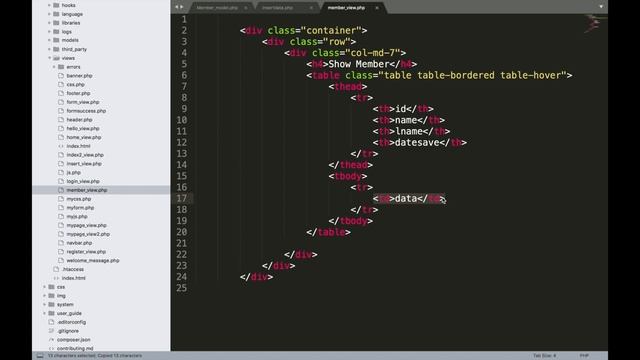
Task: Click the tab scroll right arrow
Action: [182, 7]
